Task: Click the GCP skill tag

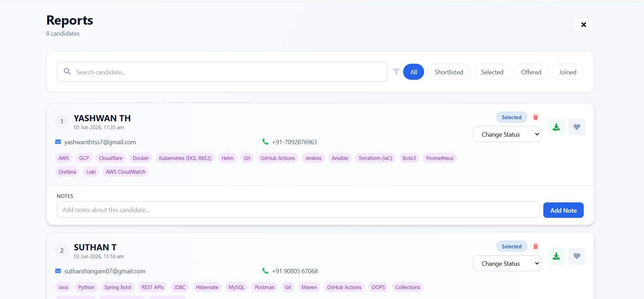Action: (84, 158)
